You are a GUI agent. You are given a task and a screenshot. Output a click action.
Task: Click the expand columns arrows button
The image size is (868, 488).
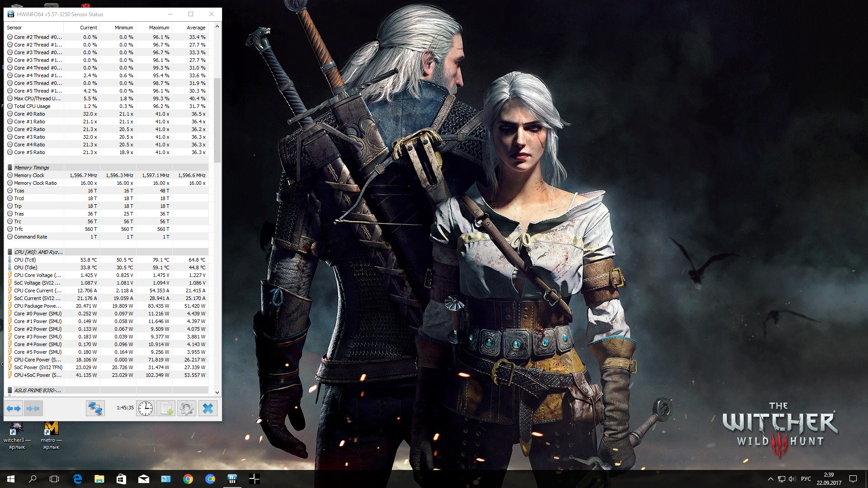[x=14, y=408]
